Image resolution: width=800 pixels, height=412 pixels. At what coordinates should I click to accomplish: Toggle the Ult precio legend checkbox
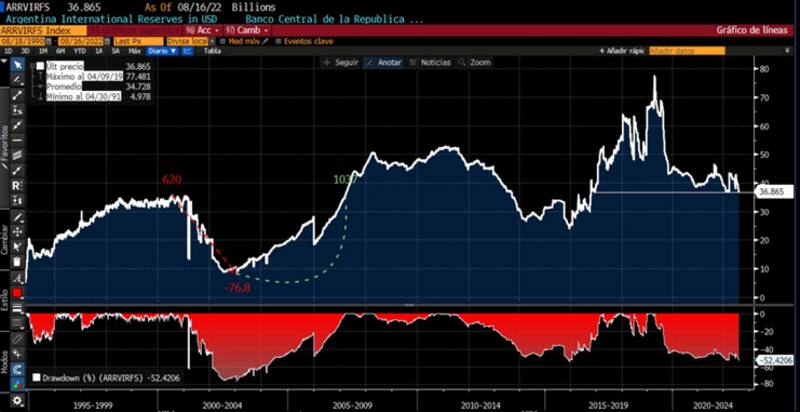(40, 65)
